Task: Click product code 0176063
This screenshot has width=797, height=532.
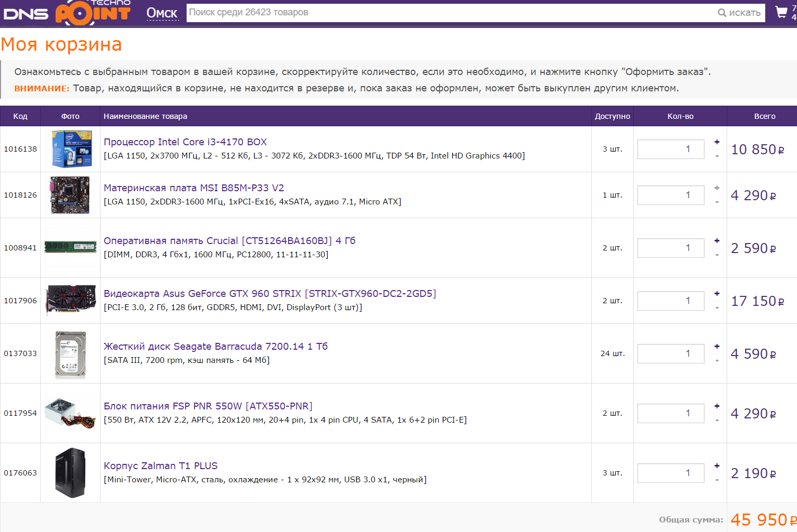Action: click(x=20, y=473)
